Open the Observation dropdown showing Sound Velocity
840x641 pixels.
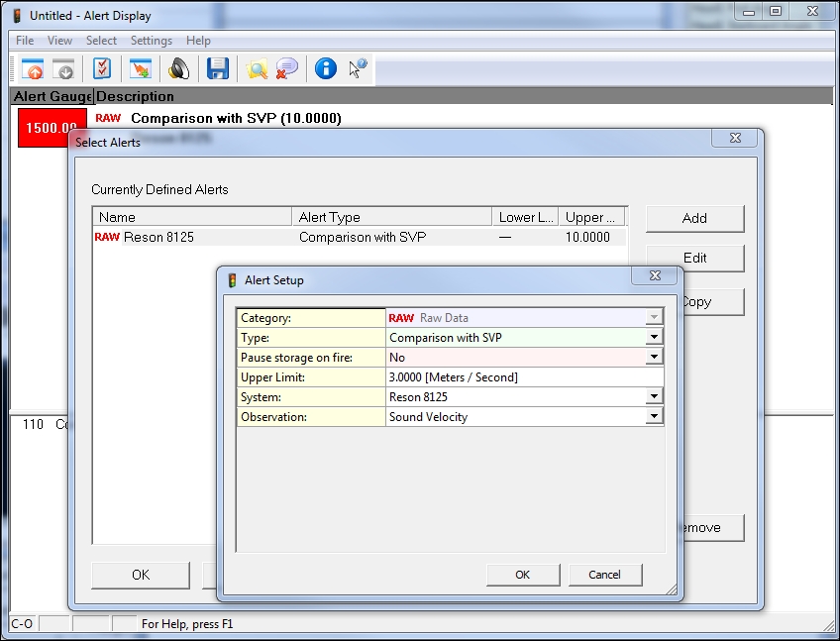coord(654,417)
